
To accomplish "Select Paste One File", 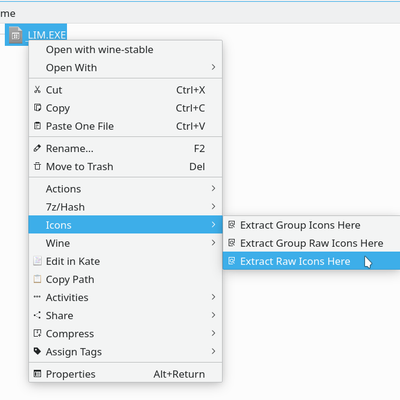I will pos(125,126).
